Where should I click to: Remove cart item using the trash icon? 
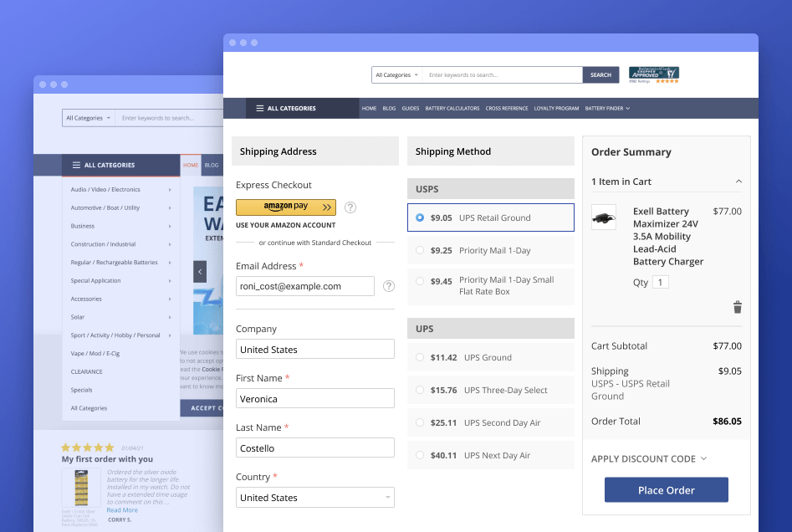(x=737, y=307)
